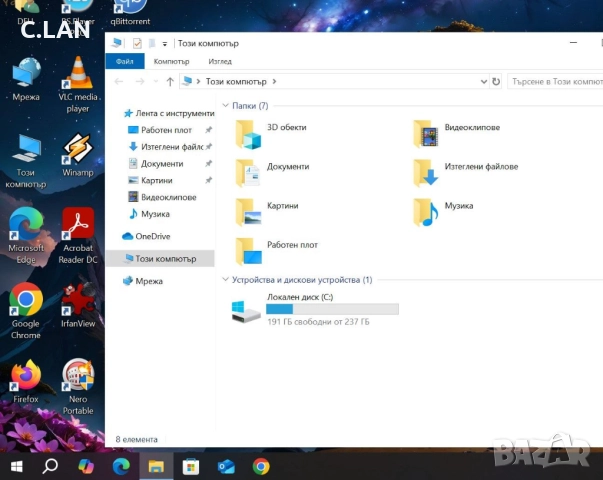
Task: Open the Файл ribbon tab
Action: click(x=125, y=62)
